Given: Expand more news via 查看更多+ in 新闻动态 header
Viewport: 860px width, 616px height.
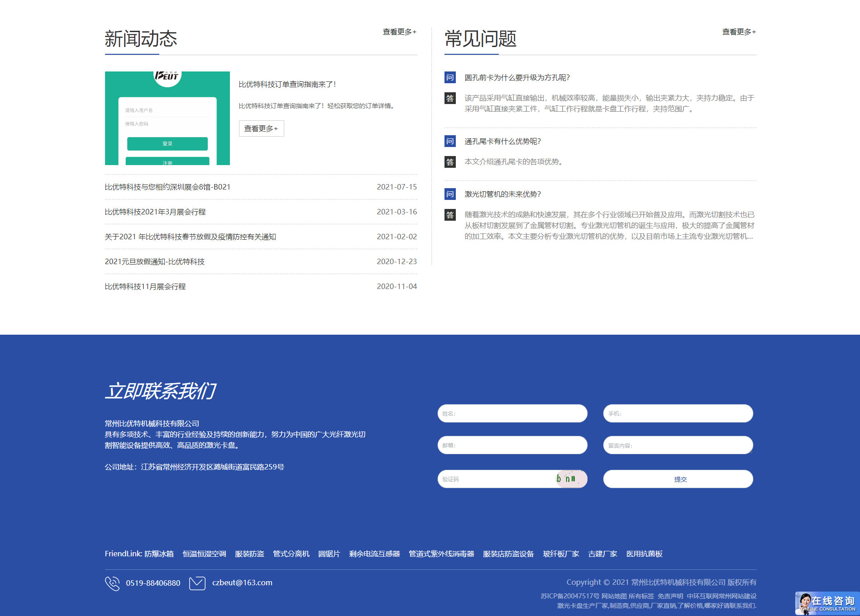Looking at the screenshot, I should 399,32.
